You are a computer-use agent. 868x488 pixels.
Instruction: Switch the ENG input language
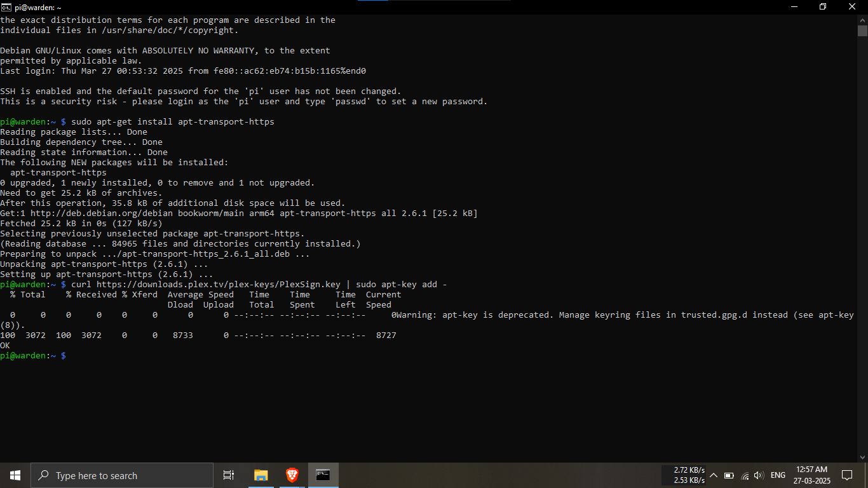point(778,475)
